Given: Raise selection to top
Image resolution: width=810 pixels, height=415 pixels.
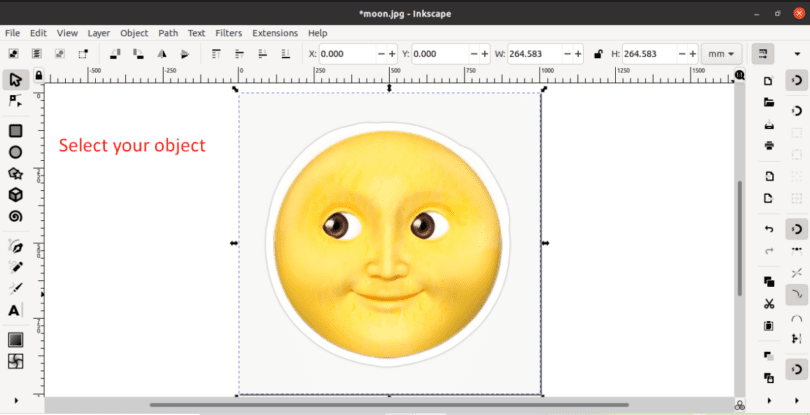Looking at the screenshot, I should [216, 54].
